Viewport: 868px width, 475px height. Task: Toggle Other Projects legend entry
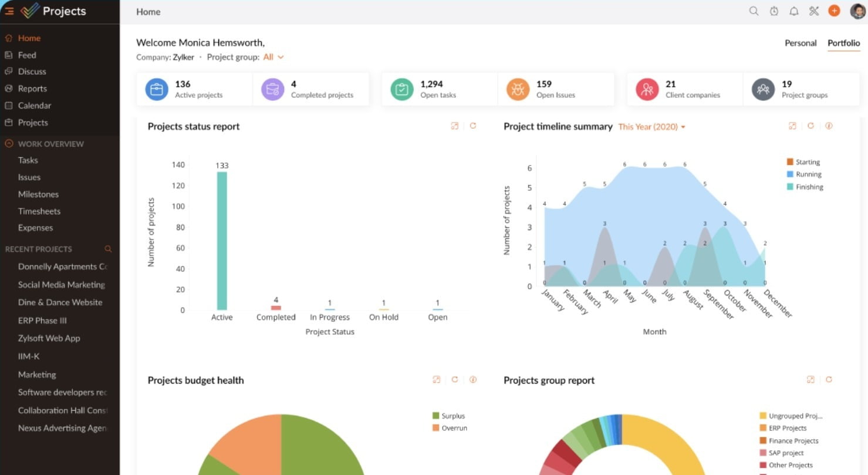pos(786,465)
